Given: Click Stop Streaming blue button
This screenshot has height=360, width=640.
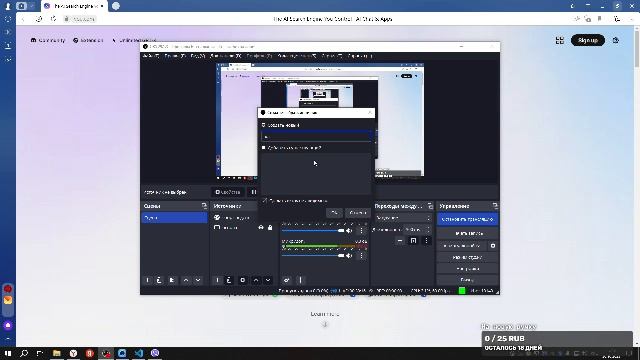Looking at the screenshot, I should [x=467, y=219].
